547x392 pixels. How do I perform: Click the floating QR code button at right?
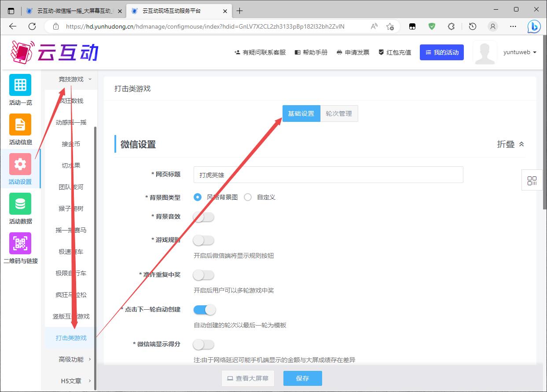[532, 180]
